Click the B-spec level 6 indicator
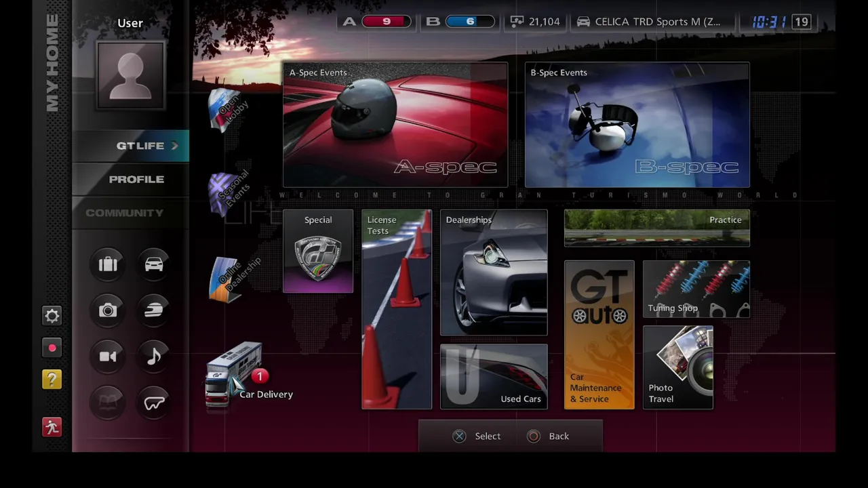 [x=460, y=22]
